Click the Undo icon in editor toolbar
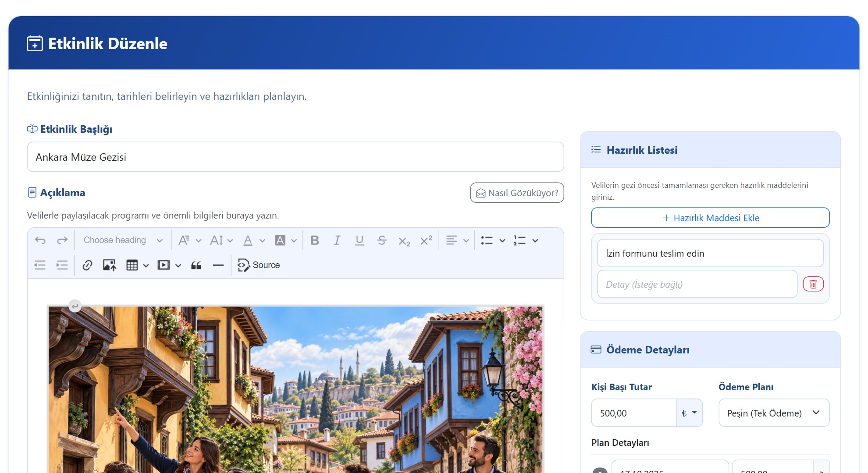The height and width of the screenshot is (473, 868). [x=40, y=240]
